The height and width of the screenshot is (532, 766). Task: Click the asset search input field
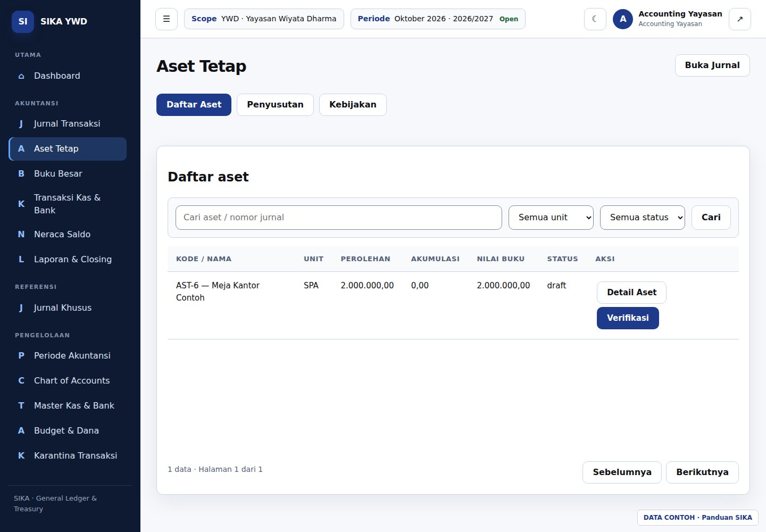tap(339, 218)
